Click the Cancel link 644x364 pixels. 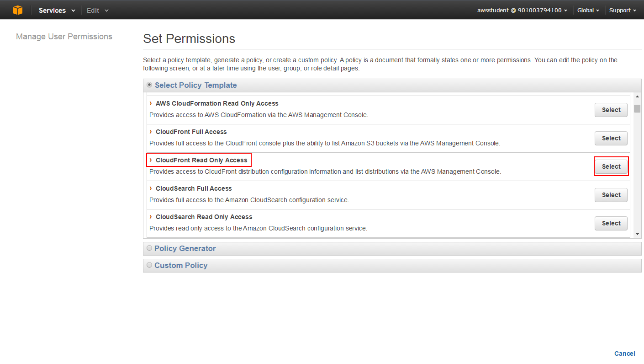coord(624,353)
